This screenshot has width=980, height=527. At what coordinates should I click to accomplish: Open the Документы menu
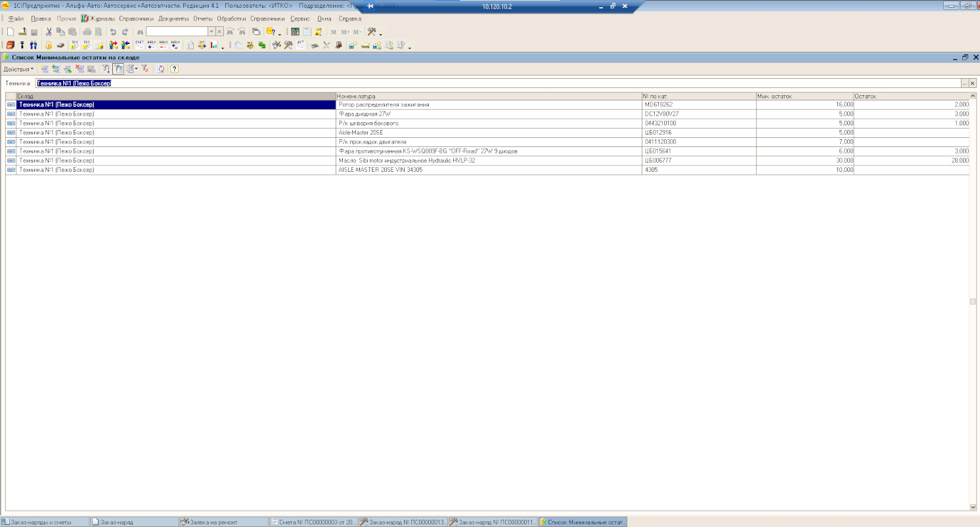tap(173, 18)
